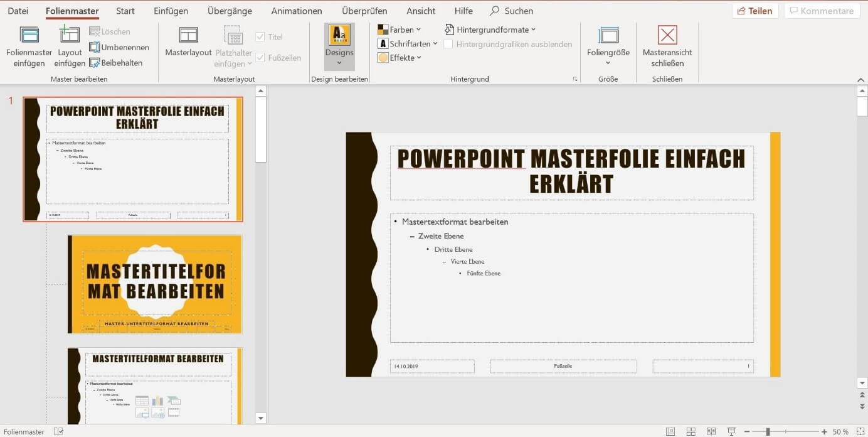Open the Einfügen ribbon tab
868x437 pixels.
[171, 11]
